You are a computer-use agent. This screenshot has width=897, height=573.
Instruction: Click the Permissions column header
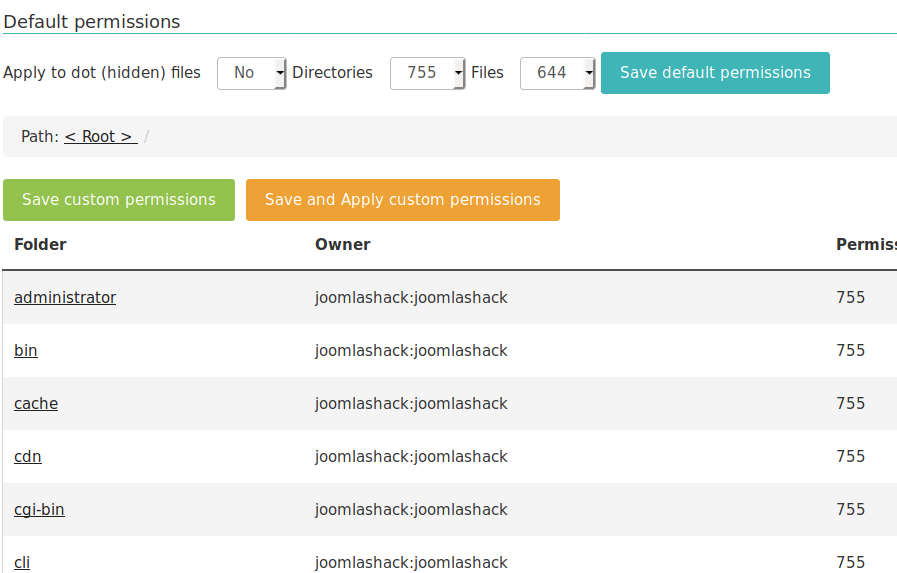[865, 245]
